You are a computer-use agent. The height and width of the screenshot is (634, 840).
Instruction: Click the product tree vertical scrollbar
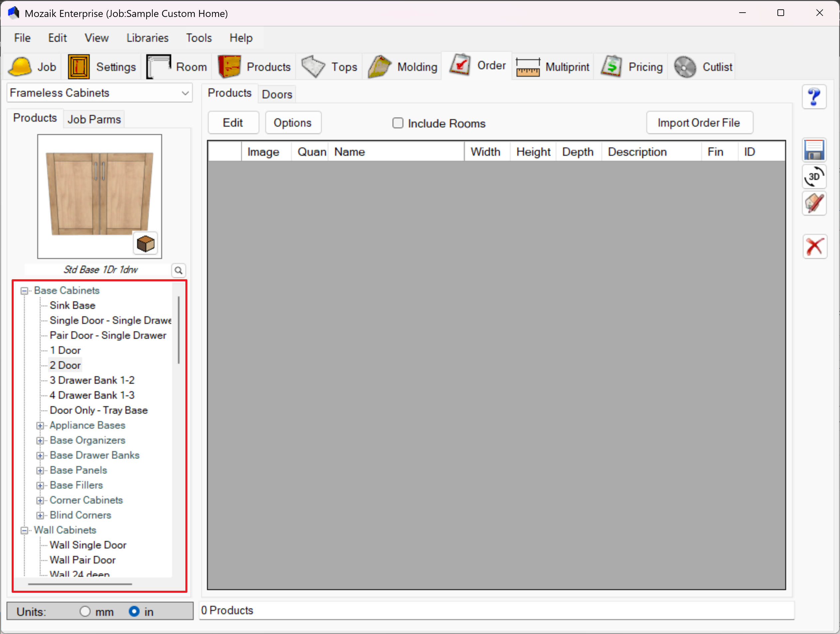point(178,330)
